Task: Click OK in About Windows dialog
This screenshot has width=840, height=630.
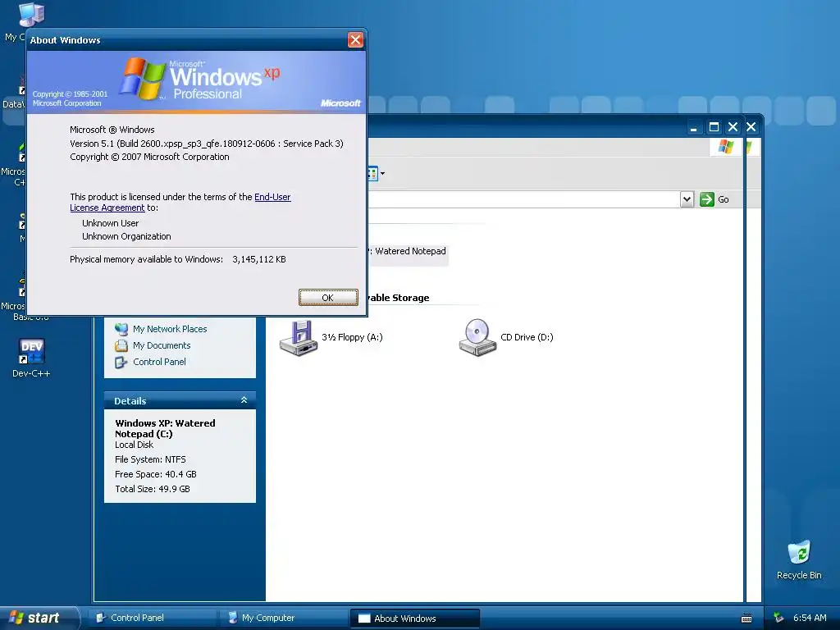Action: 328,297
